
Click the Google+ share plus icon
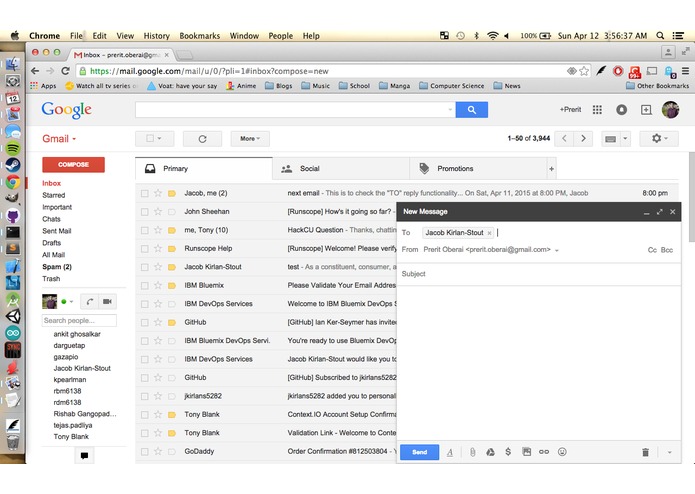[x=646, y=109]
